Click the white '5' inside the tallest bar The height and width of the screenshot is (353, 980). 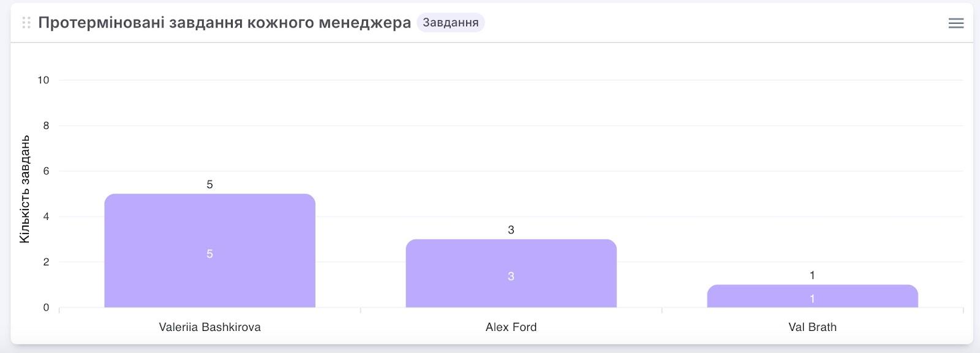tap(209, 252)
